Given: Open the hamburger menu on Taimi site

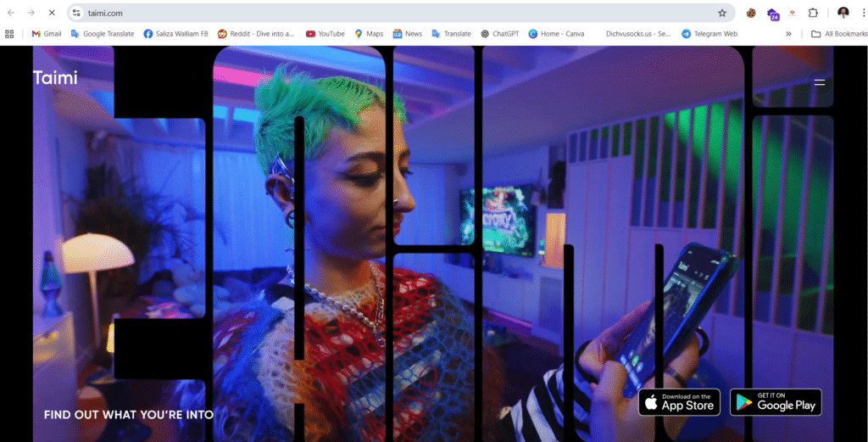Looking at the screenshot, I should tap(819, 83).
